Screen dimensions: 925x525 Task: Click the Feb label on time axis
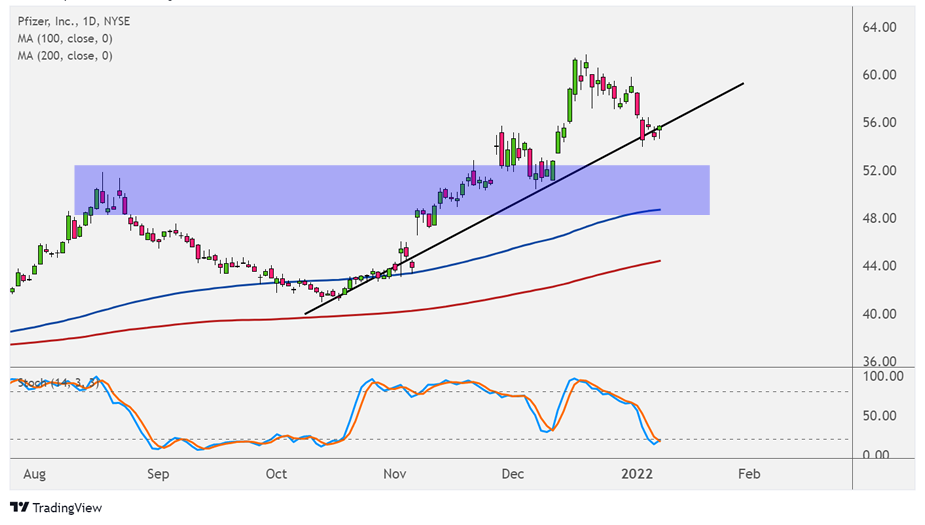click(749, 474)
